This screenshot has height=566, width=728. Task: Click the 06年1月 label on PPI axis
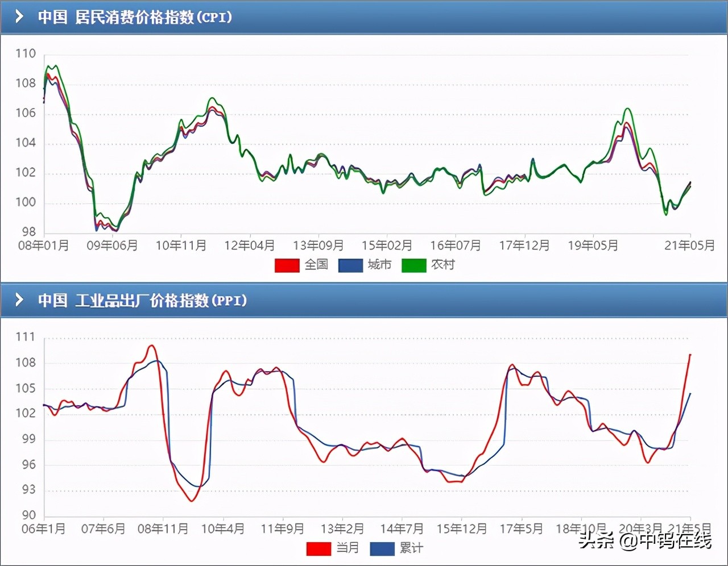[x=43, y=529]
